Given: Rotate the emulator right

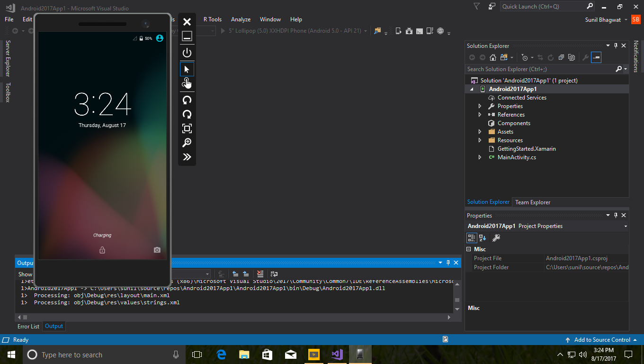Looking at the screenshot, I should [187, 114].
